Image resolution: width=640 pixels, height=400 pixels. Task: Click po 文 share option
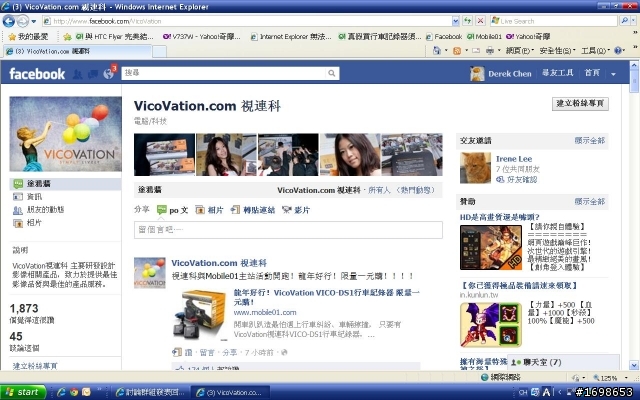[172, 210]
